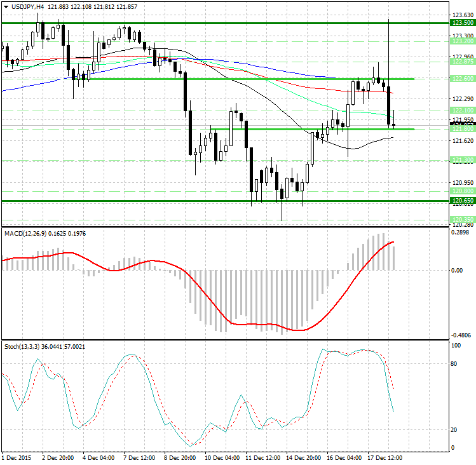Click the 8 Dec 20:00 time axis label
The image size is (476, 465).
180,458
